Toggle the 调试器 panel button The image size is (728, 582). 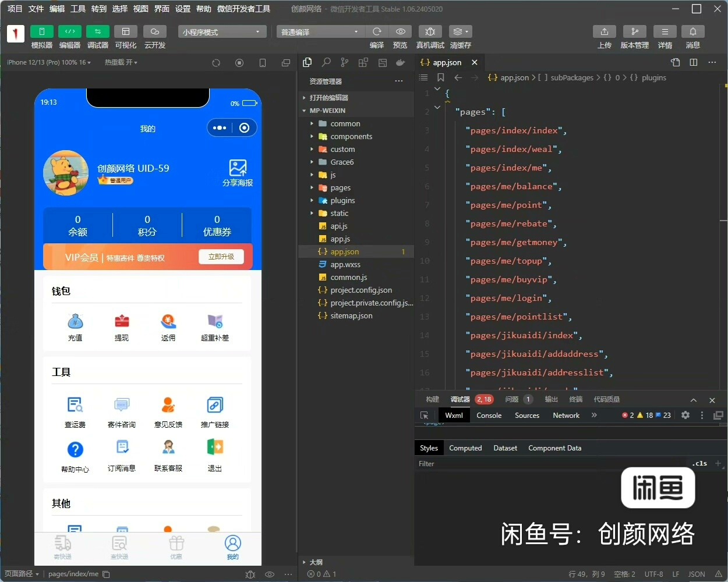97,31
